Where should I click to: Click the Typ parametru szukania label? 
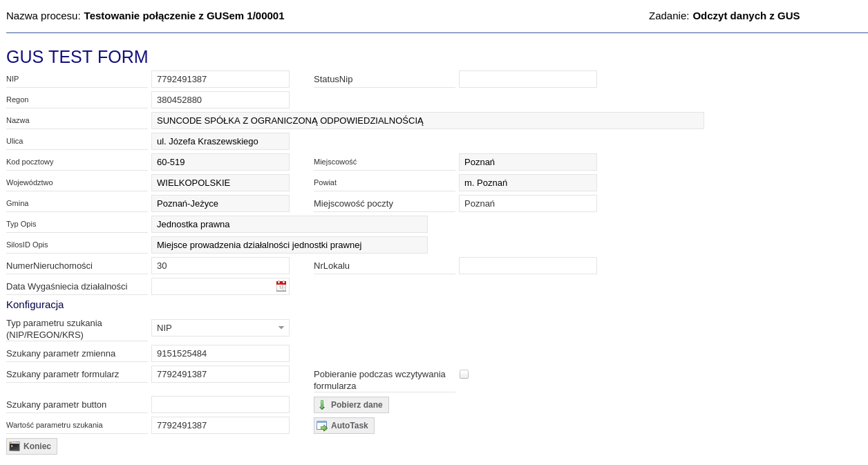click(x=55, y=329)
